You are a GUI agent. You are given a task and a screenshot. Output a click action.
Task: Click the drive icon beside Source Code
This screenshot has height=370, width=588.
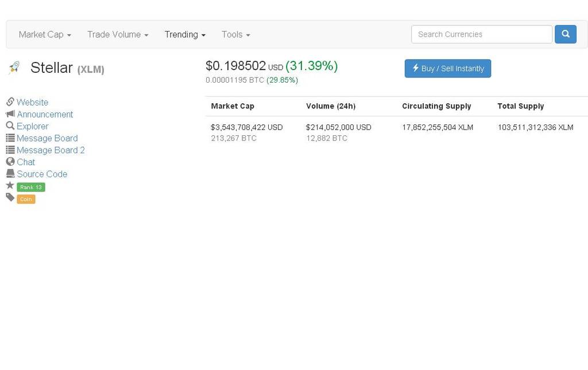tap(10, 174)
